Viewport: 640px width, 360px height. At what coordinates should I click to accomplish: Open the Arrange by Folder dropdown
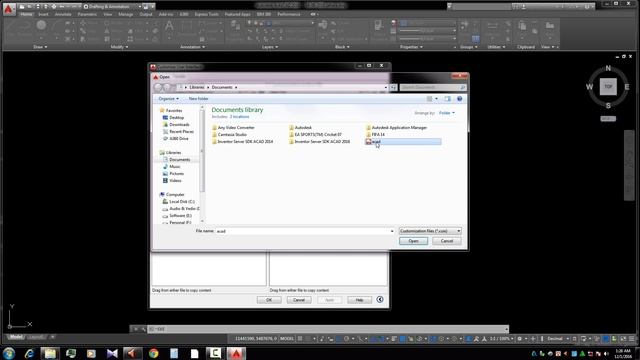point(447,113)
